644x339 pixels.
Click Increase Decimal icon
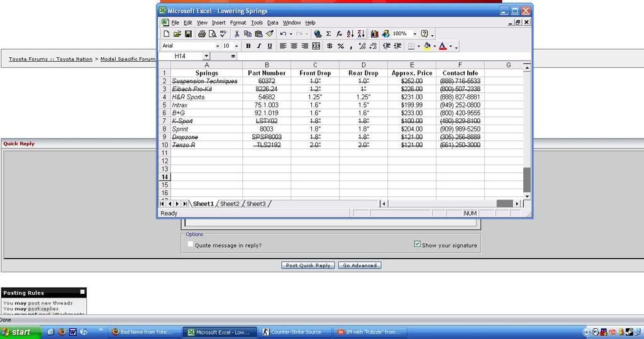pos(362,46)
